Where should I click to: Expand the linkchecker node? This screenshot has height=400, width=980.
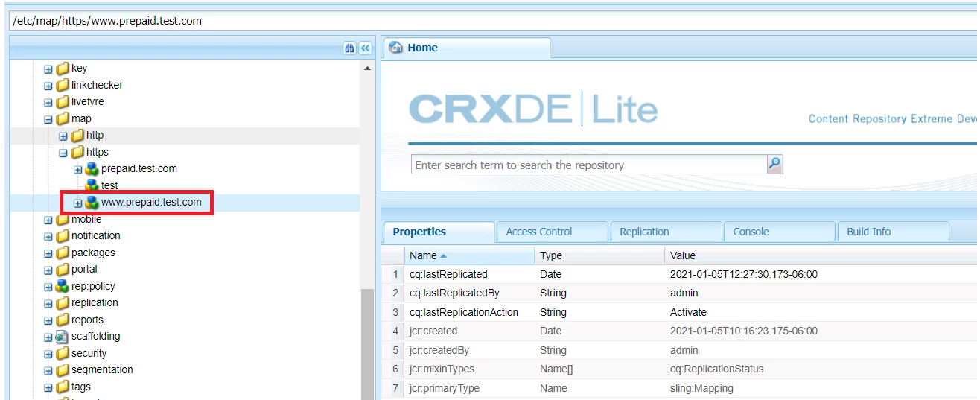pyautogui.click(x=48, y=86)
